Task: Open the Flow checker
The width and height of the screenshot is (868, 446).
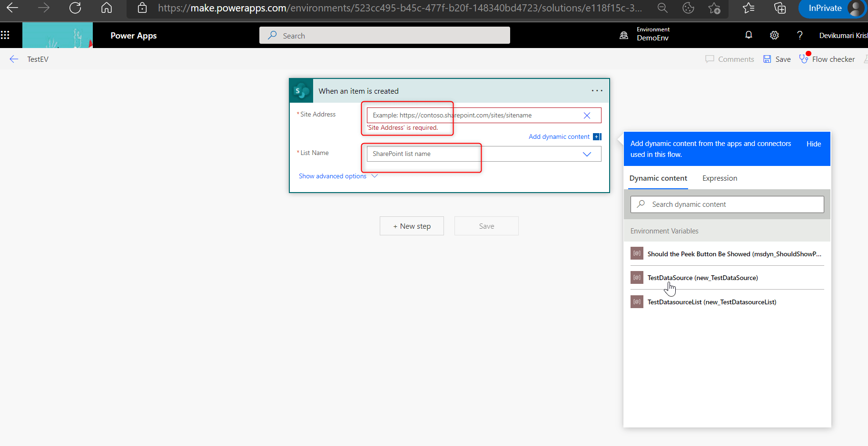Action: tap(827, 59)
